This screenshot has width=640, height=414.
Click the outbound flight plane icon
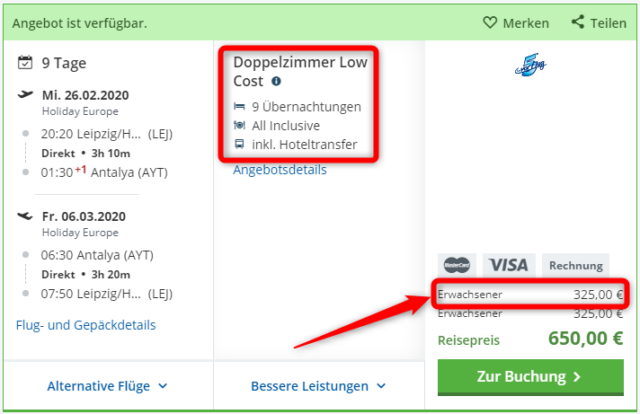click(25, 94)
